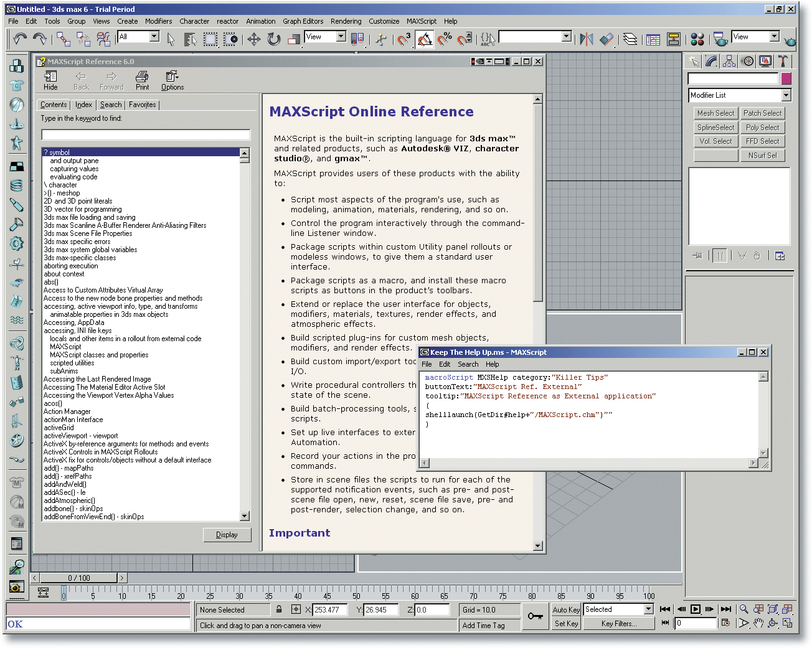The height and width of the screenshot is (648, 812).
Task: Click the time slider 0 / 100 handle
Action: point(79,578)
